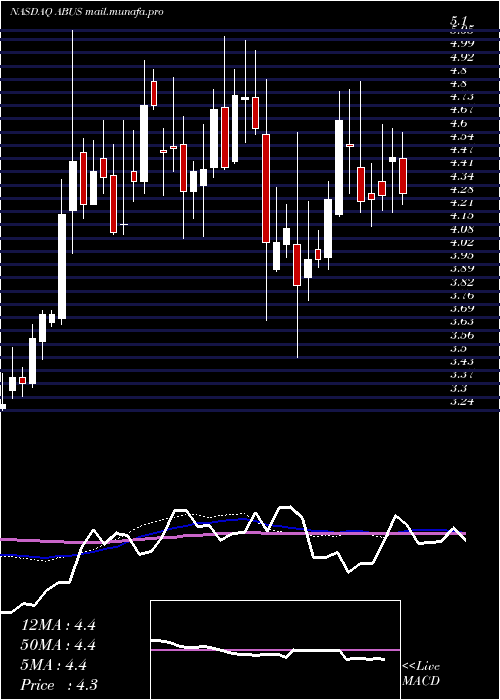Click the <<Live MACD label
This screenshot has width=500, height=700.
[421, 674]
